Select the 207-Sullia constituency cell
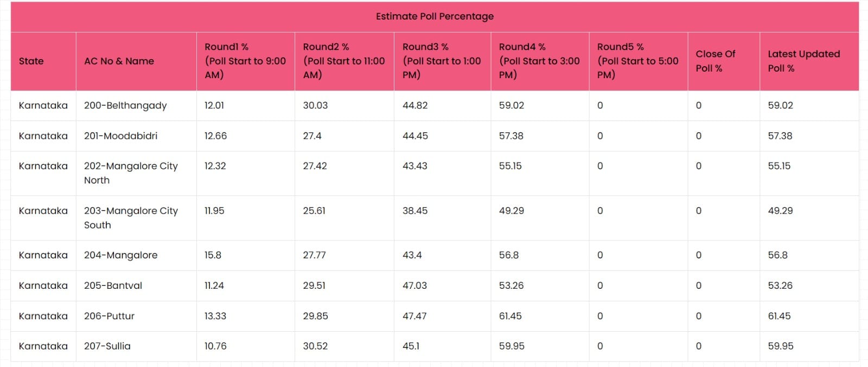 [x=136, y=346]
